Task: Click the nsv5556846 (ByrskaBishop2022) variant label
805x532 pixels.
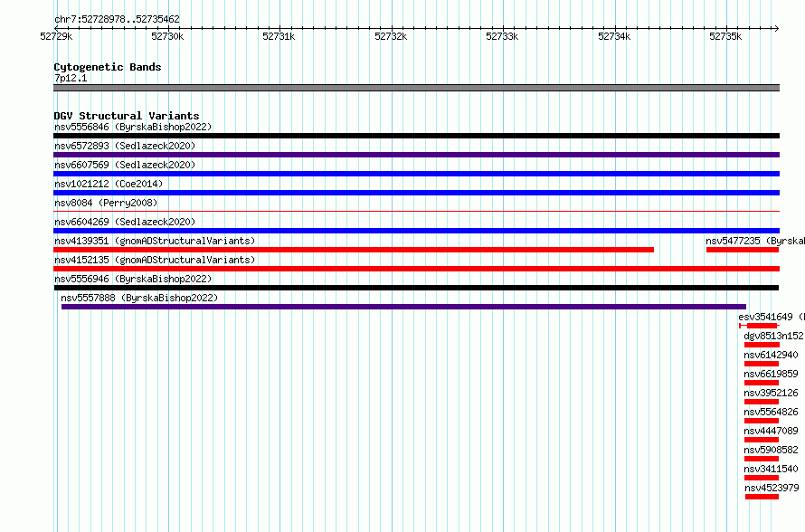Action: pos(133,127)
